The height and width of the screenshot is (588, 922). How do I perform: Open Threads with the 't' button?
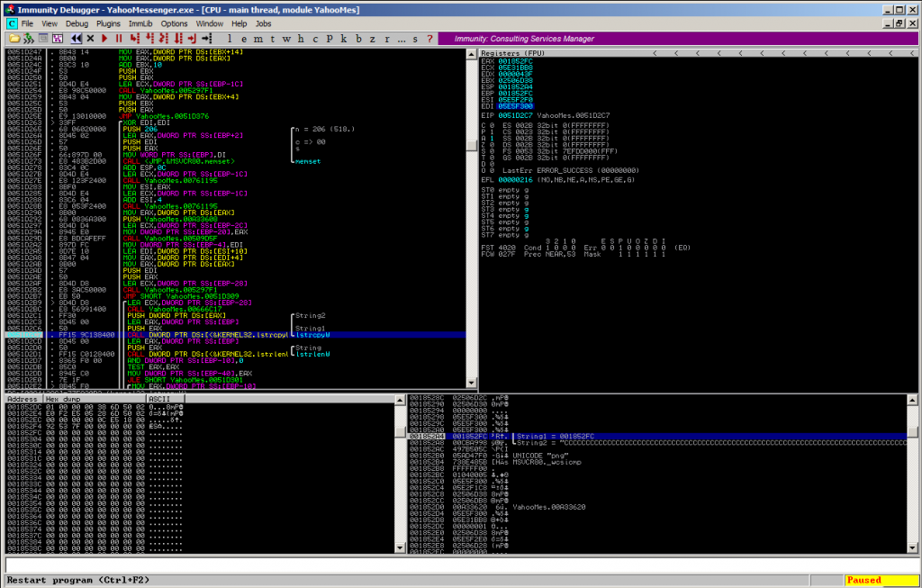click(272, 39)
